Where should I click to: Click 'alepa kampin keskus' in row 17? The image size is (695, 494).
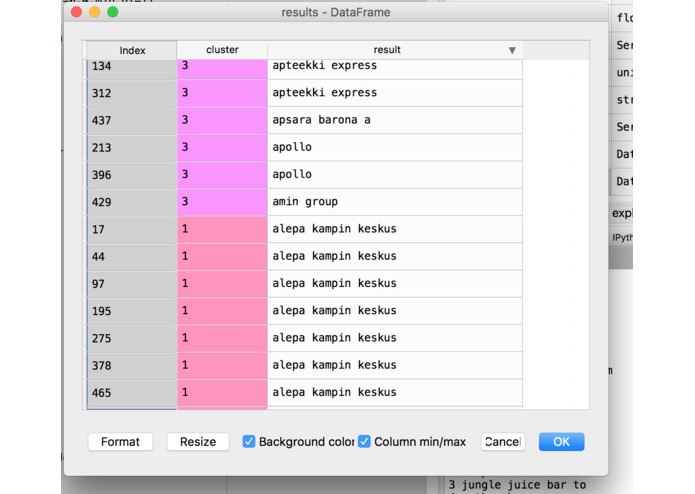click(x=395, y=229)
